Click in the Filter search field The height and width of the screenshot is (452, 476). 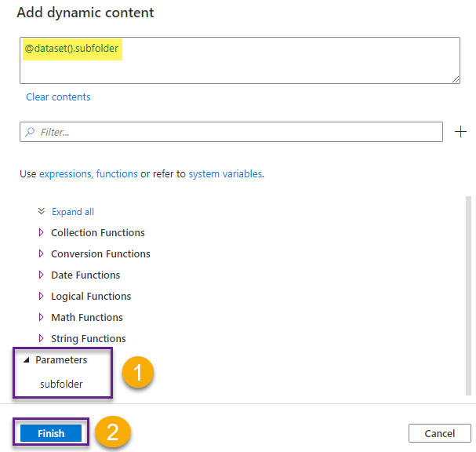[x=235, y=133]
